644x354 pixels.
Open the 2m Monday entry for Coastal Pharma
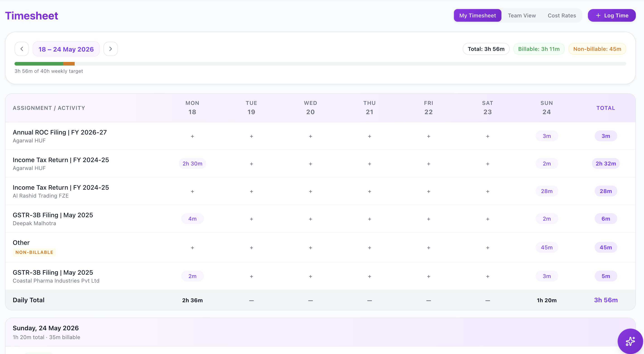[192, 276]
